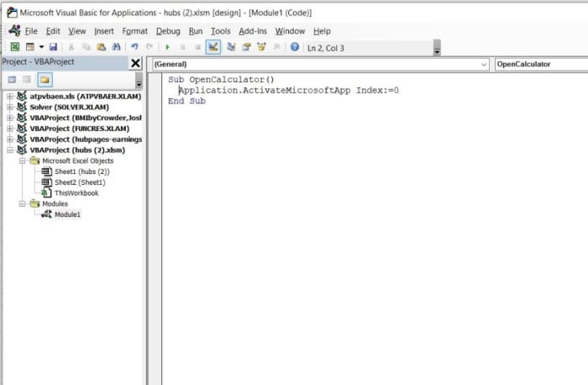Toggle Folders icon in Project pane
Viewport: 588px width, 385px height.
pos(45,80)
